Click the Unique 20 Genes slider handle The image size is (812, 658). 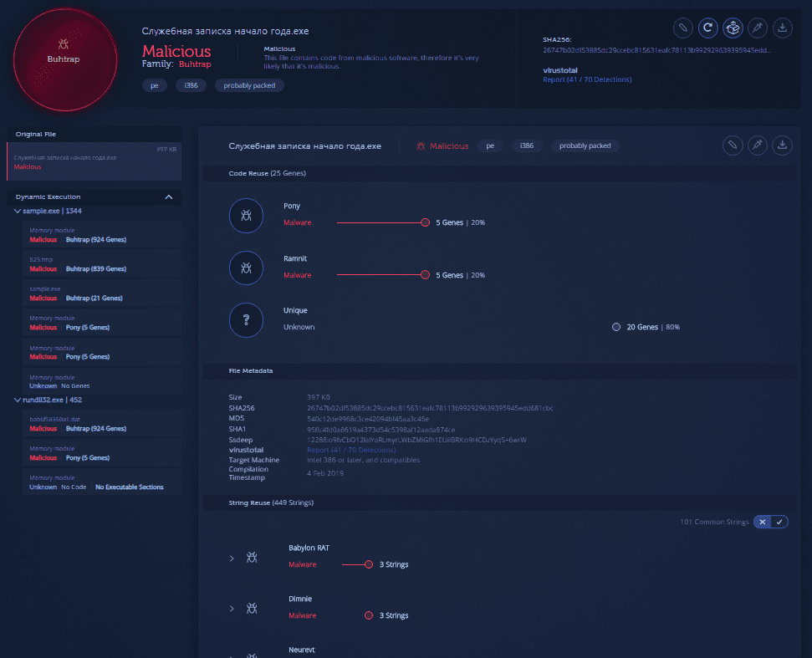(616, 327)
